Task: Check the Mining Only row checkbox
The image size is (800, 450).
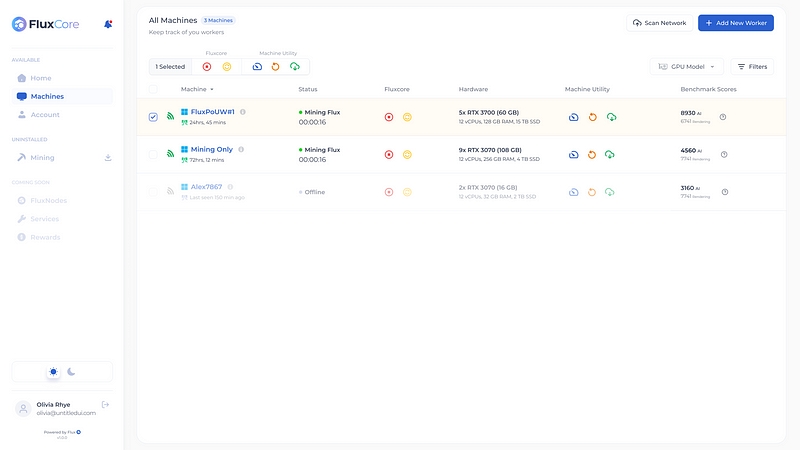Action: coord(153,155)
